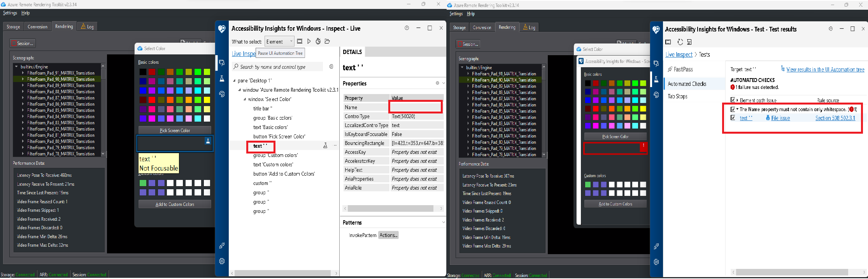This screenshot has width=868, height=279.
Task: Open the text '' link in test results
Action: (x=746, y=118)
